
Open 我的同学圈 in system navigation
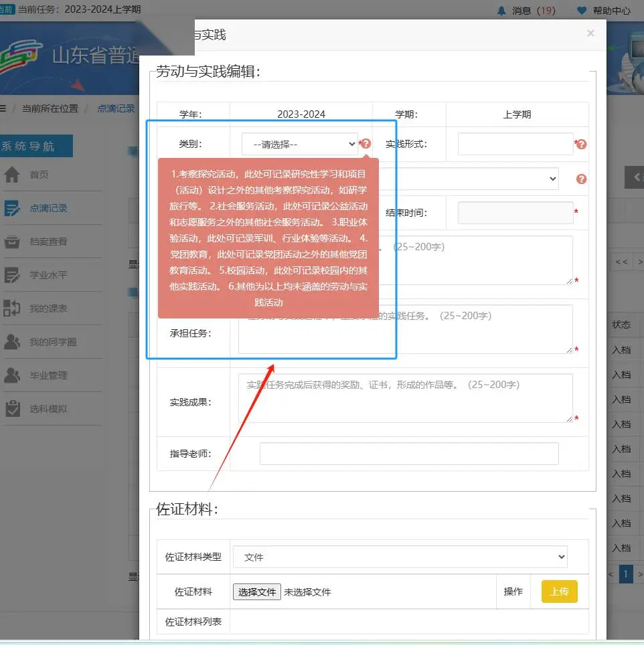point(53,342)
